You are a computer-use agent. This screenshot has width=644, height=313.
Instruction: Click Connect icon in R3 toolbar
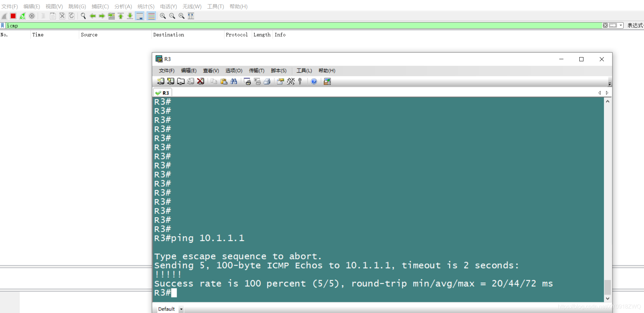tap(161, 81)
